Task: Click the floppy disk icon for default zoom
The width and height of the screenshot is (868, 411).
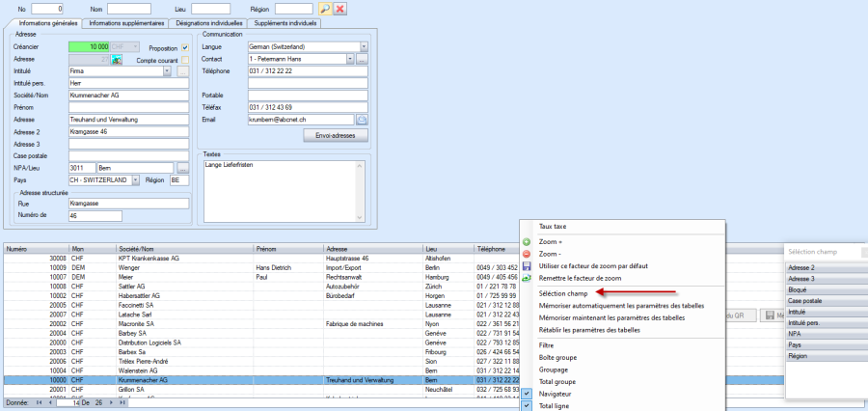Action: [x=527, y=266]
